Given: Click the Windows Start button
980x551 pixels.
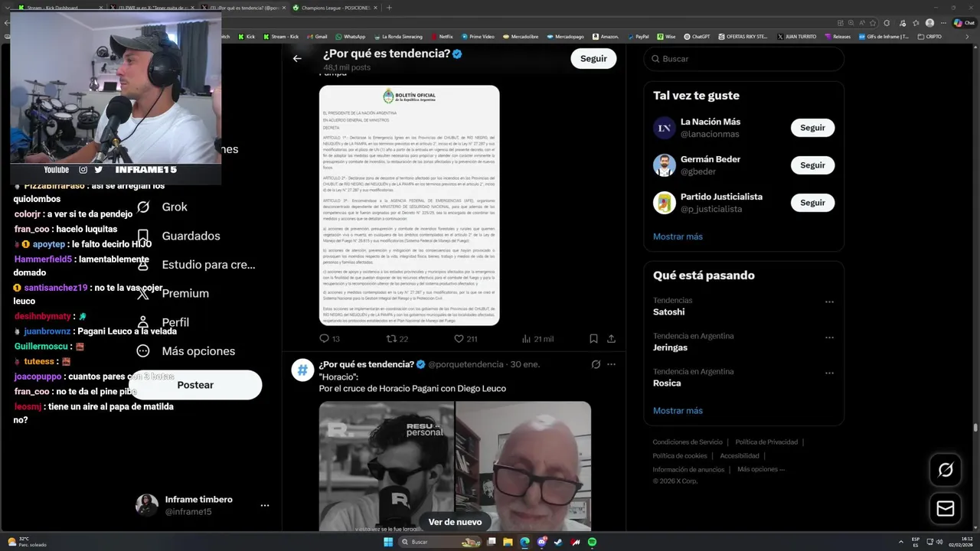Looking at the screenshot, I should (x=388, y=542).
